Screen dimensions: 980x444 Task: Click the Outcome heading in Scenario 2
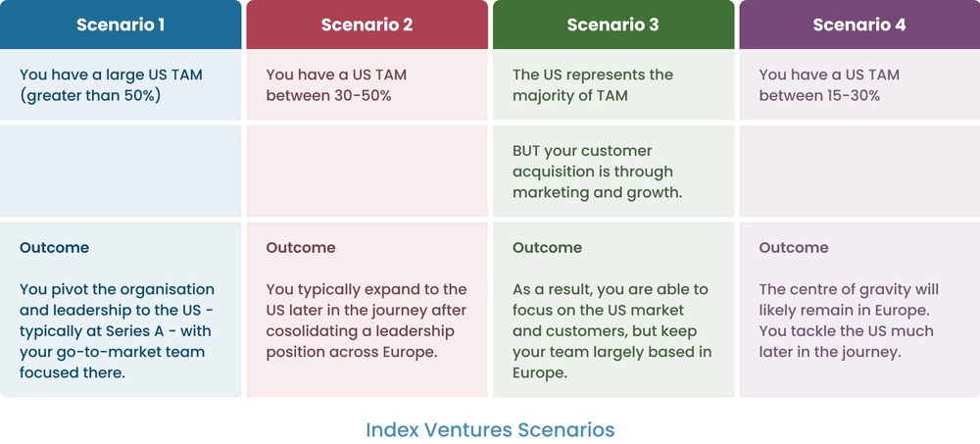tap(300, 248)
